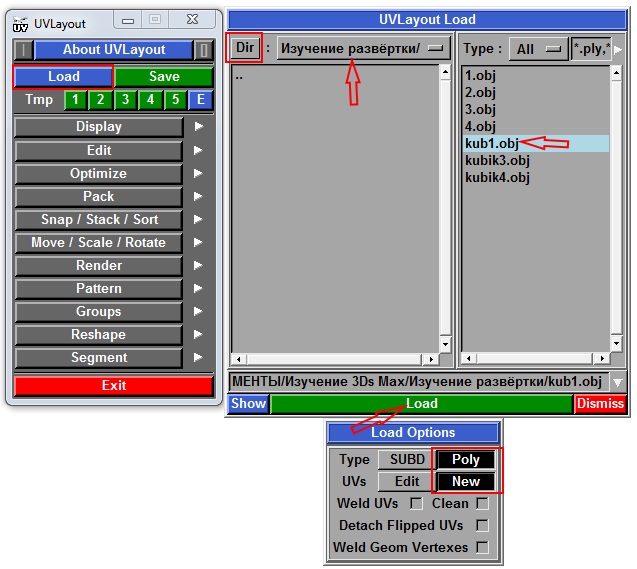The height and width of the screenshot is (569, 637).
Task: Click the arrow beside Render panel
Action: click(199, 266)
